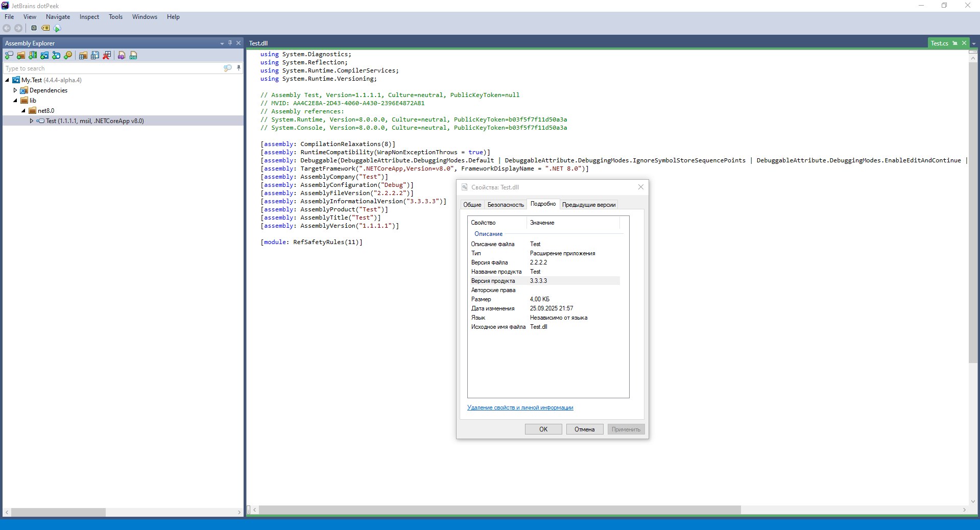Click the Удаление свойств и личной информации link
The height and width of the screenshot is (530, 980).
click(520, 407)
